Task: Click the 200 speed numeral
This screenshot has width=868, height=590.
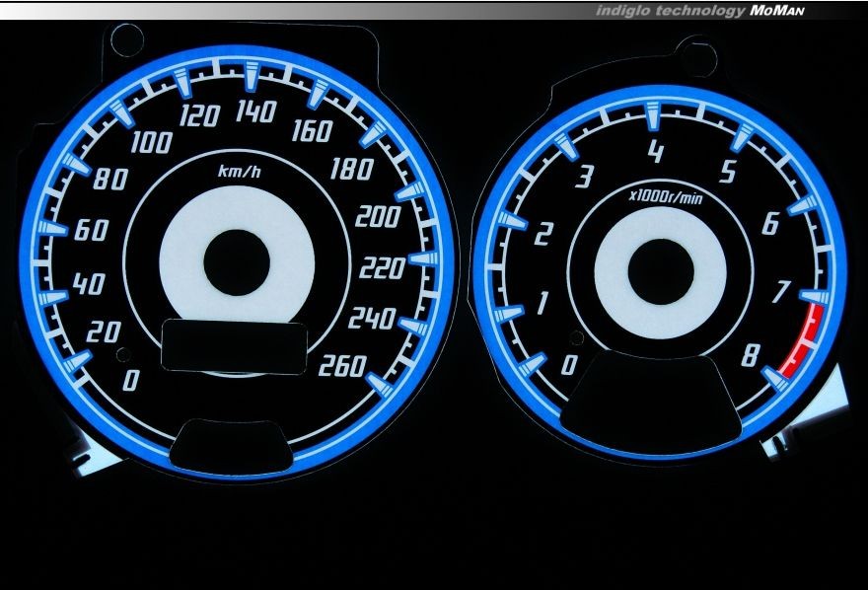Action: coord(378,218)
